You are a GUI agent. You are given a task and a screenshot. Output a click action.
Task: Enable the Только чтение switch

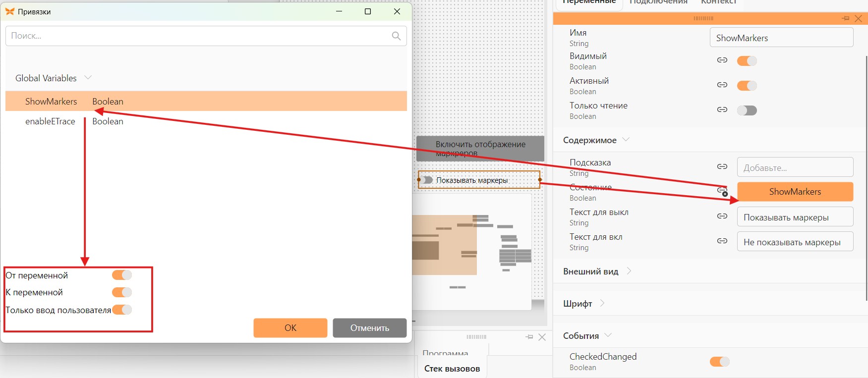[747, 110]
